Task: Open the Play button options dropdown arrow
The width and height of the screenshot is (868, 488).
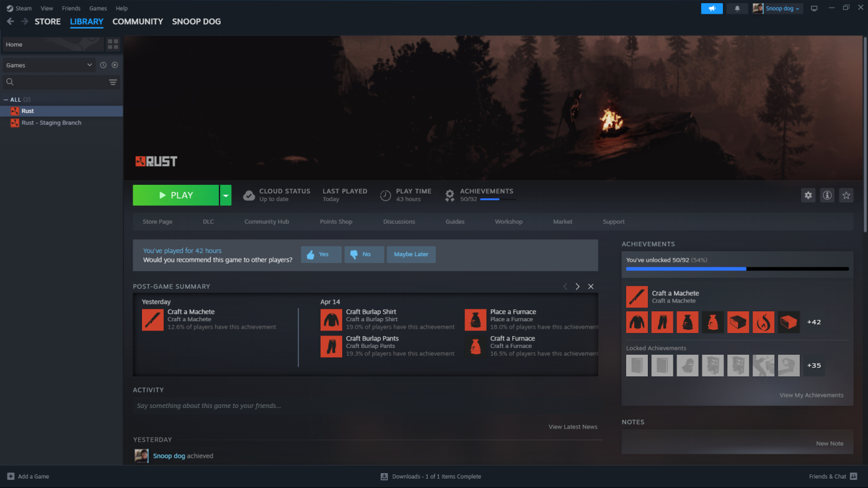Action: tap(226, 195)
